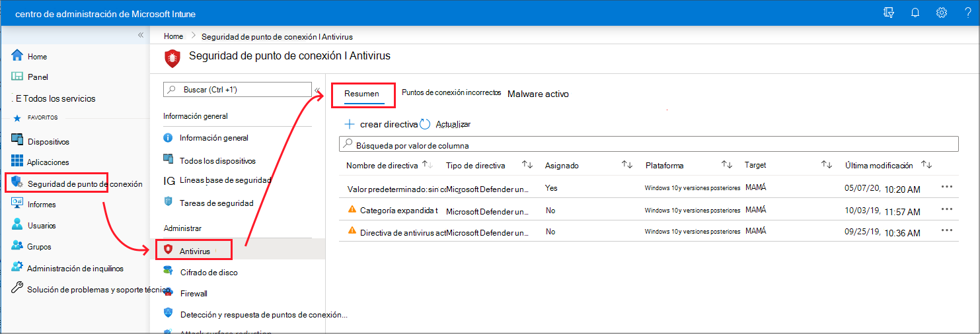
Task: Click crear directiva button
Action: click(382, 124)
